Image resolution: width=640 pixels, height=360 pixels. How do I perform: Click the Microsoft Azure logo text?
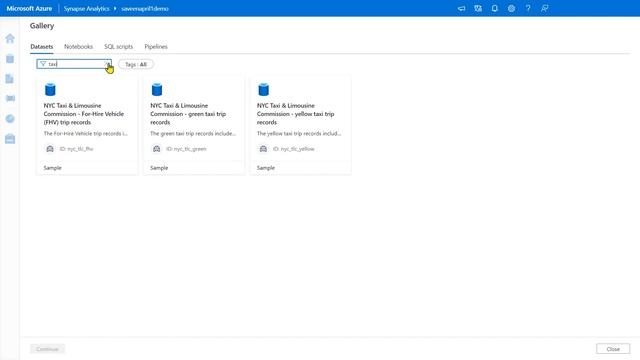click(x=29, y=8)
